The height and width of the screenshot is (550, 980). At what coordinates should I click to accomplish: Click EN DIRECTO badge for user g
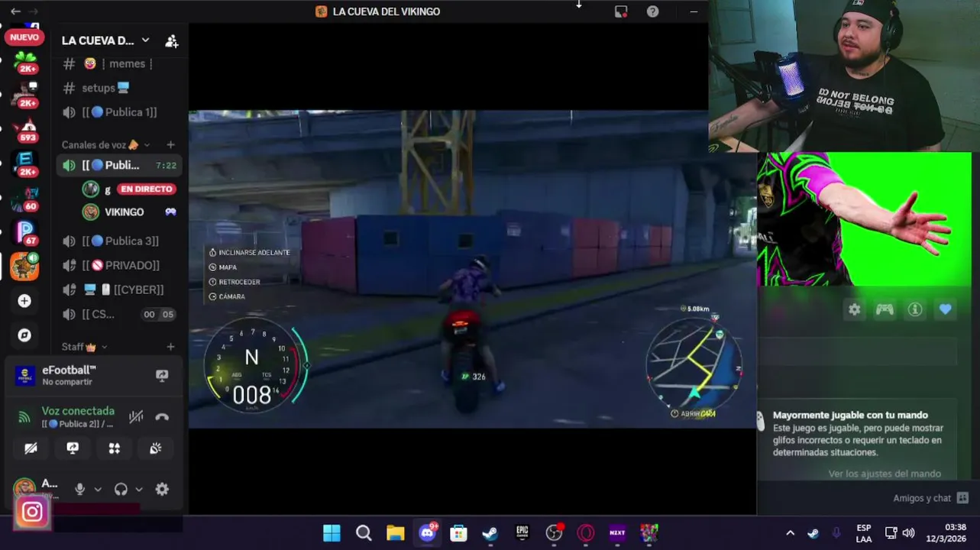point(147,189)
